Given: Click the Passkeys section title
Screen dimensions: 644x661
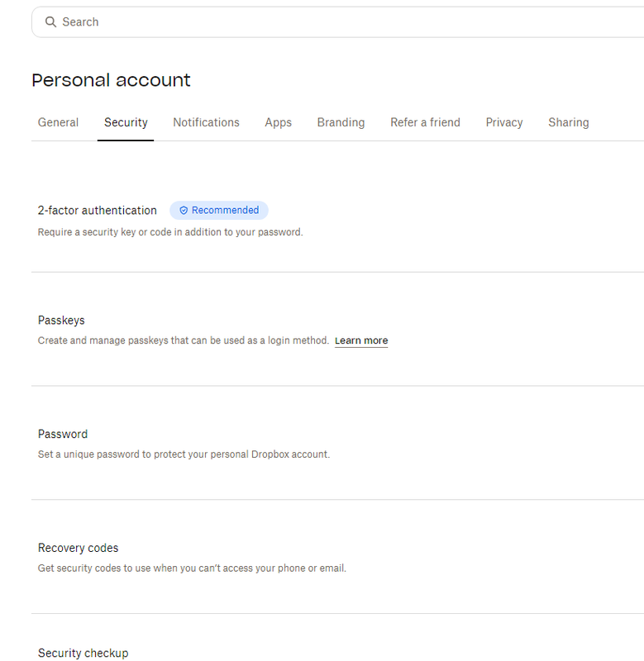Looking at the screenshot, I should click(x=61, y=321).
